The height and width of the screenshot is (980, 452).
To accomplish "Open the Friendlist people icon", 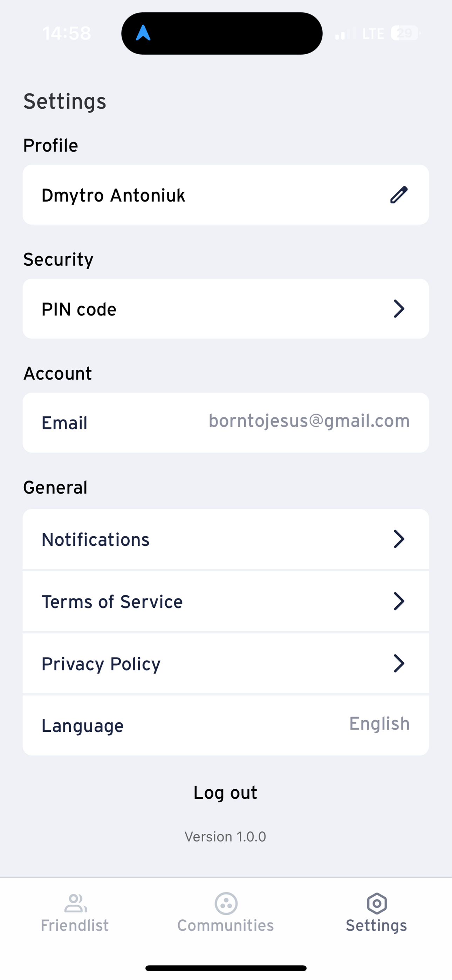I will click(x=75, y=903).
